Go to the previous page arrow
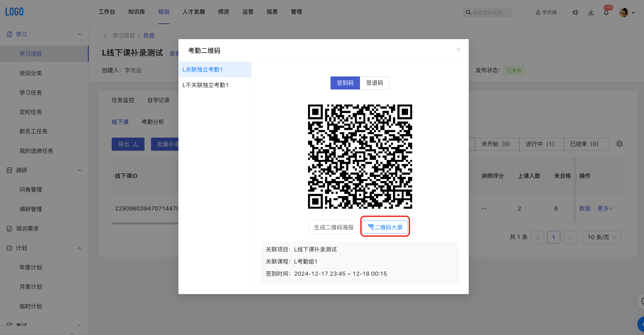The height and width of the screenshot is (335, 644). [537, 237]
